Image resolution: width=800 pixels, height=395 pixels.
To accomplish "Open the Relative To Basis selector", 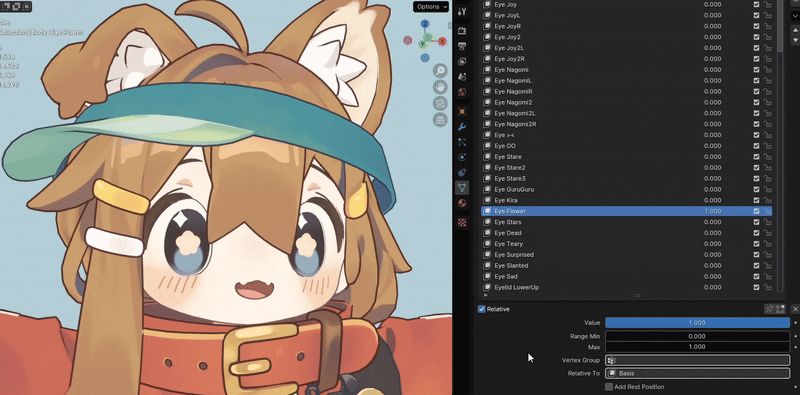I will (x=697, y=374).
